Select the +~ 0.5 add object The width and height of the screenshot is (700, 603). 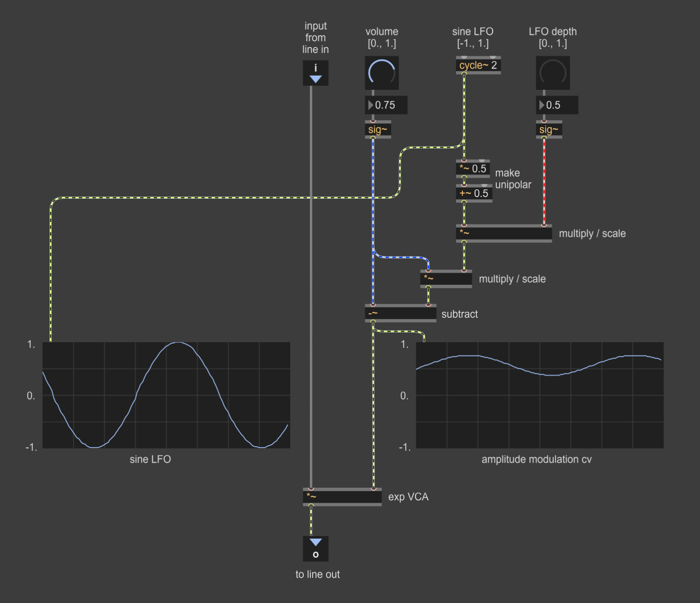(x=474, y=194)
